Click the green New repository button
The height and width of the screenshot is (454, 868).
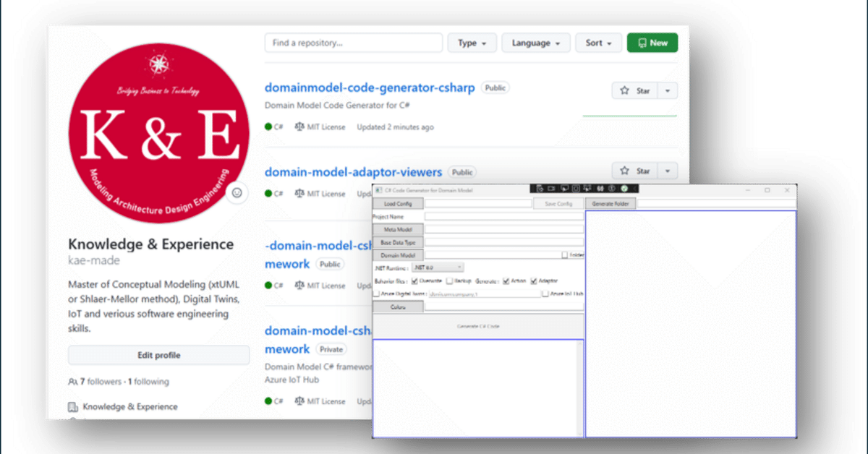click(x=652, y=43)
